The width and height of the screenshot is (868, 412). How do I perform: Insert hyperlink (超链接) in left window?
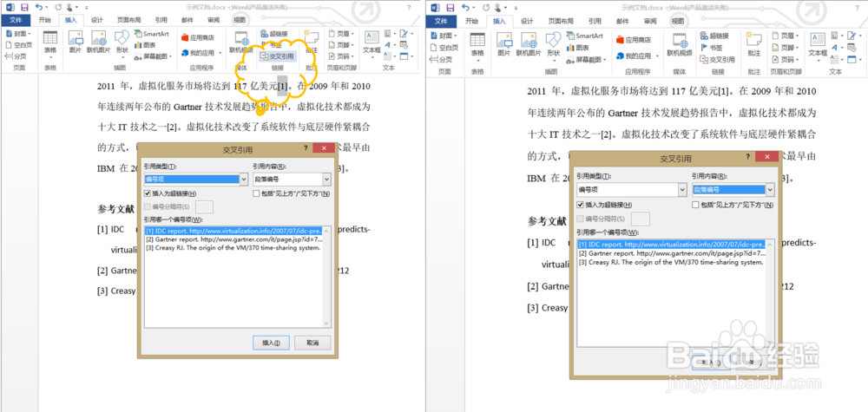coord(274,34)
